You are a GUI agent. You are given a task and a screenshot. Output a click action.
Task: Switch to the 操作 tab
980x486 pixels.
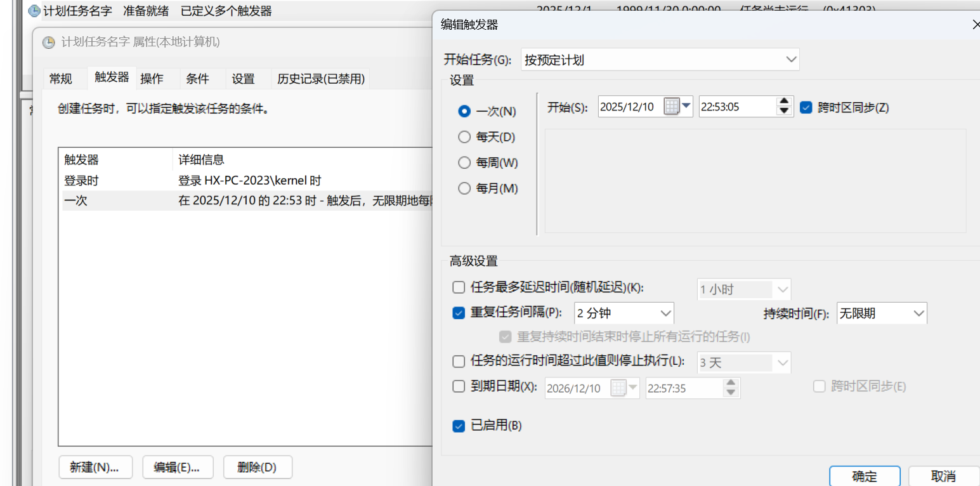pos(152,79)
